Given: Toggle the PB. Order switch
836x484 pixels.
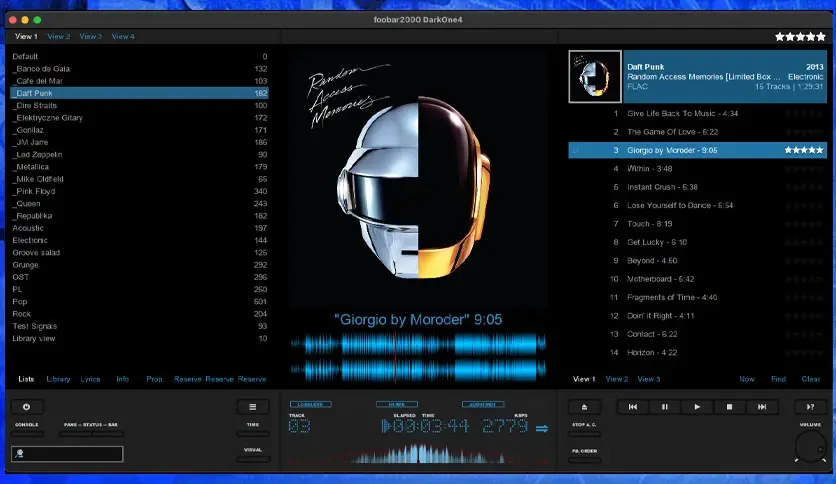Looking at the screenshot, I should (584, 460).
